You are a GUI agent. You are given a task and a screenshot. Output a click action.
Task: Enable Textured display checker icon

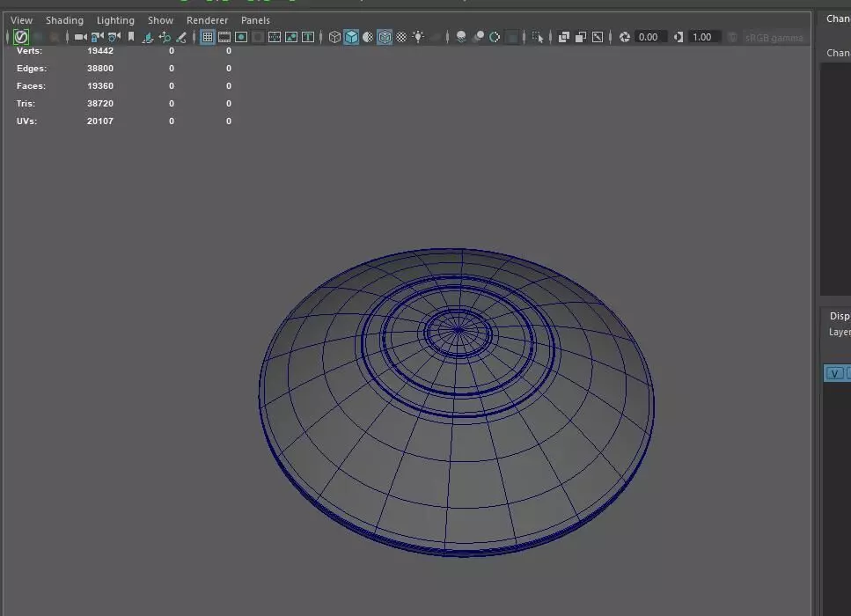401,37
